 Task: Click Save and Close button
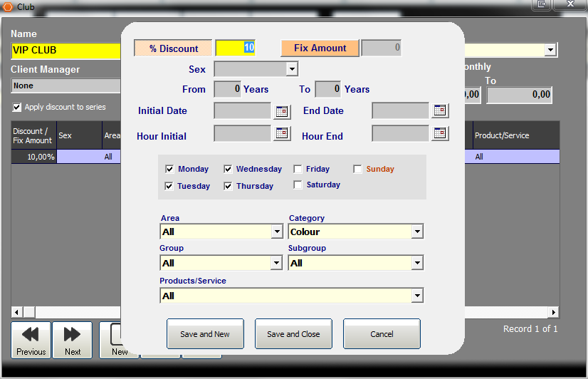293,334
